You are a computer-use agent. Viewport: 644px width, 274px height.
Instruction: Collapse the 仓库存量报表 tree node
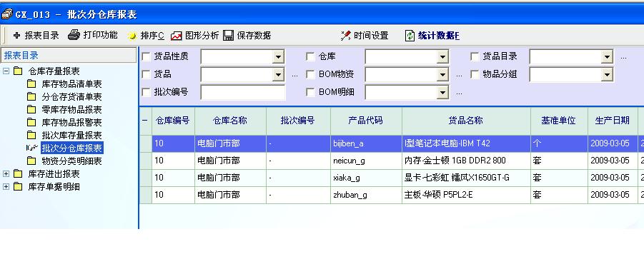pos(6,71)
